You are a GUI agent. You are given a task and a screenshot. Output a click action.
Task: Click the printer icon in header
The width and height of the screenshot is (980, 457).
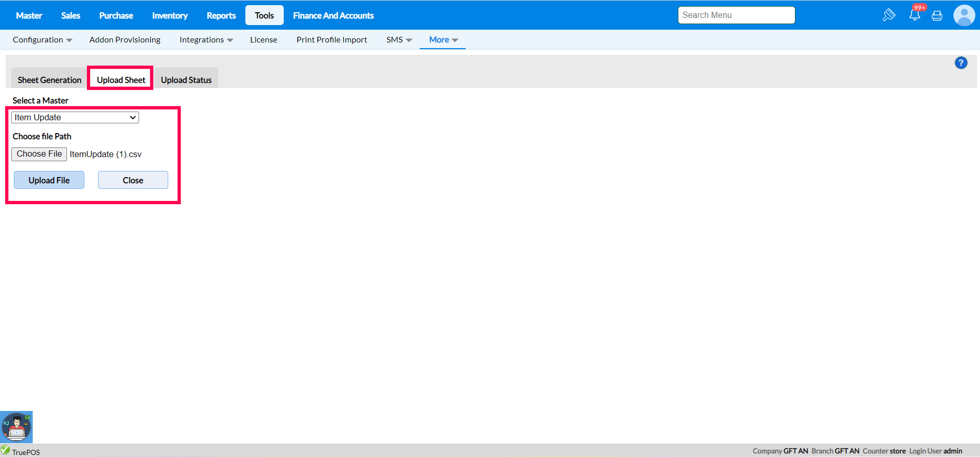coord(937,15)
